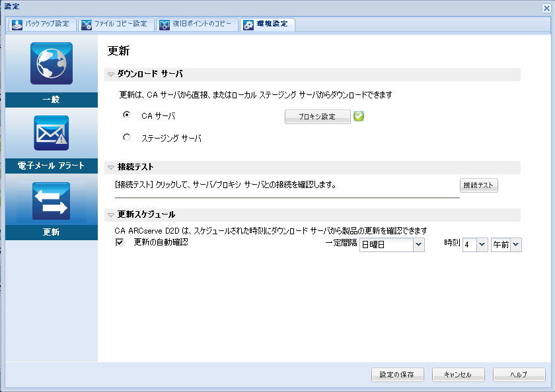Collapse the ダウンロード サーバ section

[x=111, y=75]
